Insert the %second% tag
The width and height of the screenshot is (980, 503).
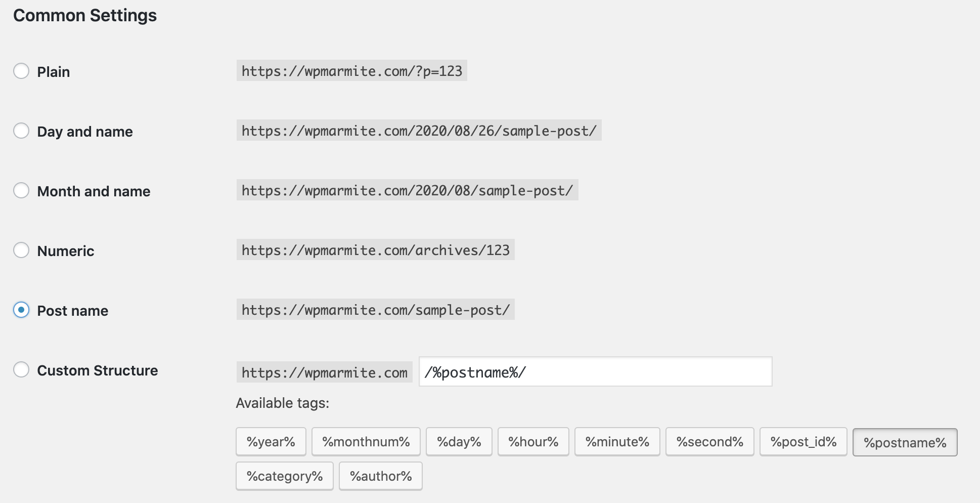[x=709, y=441]
